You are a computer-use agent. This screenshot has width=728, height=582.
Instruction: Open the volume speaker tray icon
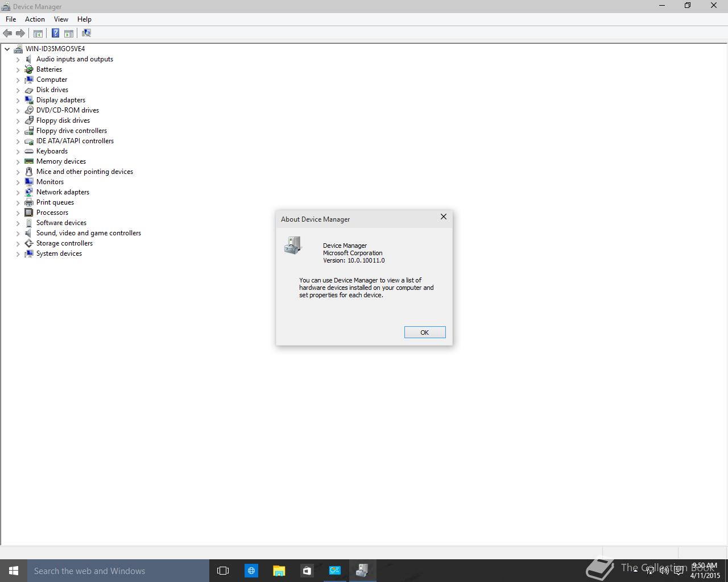664,571
